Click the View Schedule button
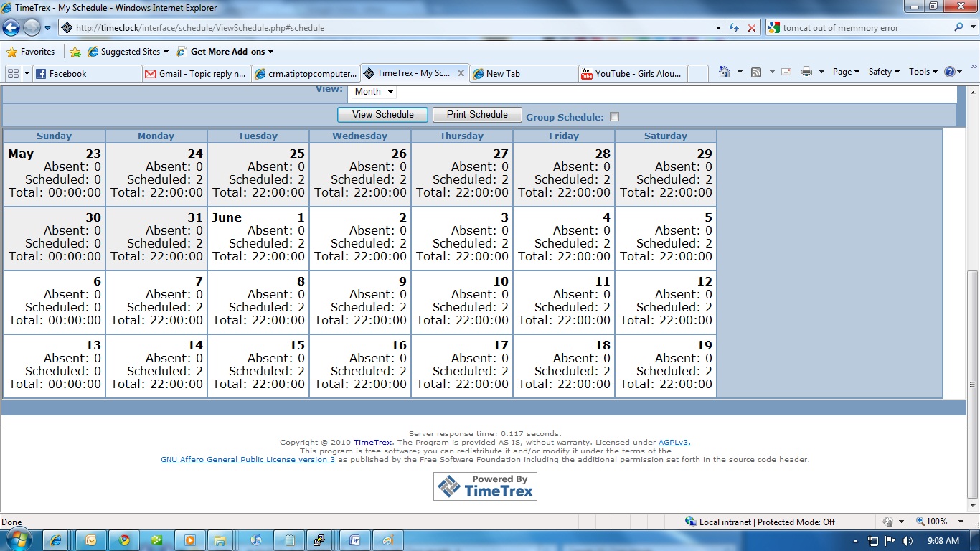Viewport: 980px width, 551px height. point(382,115)
